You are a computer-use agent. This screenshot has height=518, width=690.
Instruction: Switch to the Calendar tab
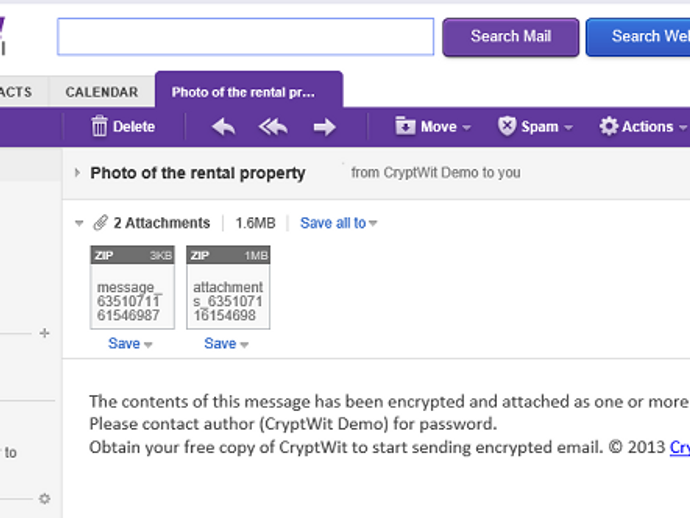coord(102,92)
